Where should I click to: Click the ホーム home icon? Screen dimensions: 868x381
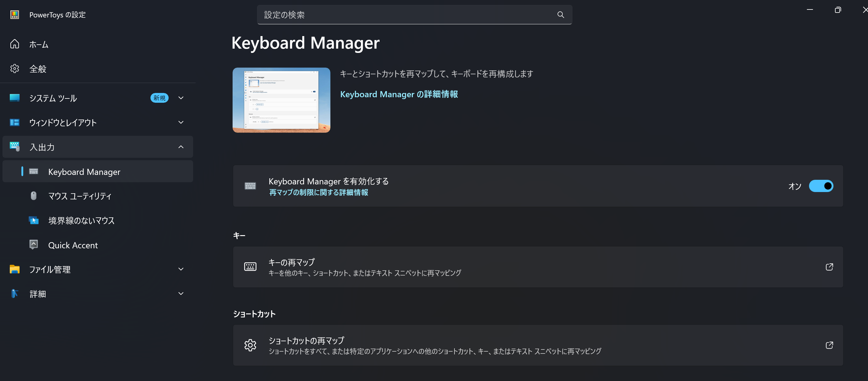tap(14, 44)
